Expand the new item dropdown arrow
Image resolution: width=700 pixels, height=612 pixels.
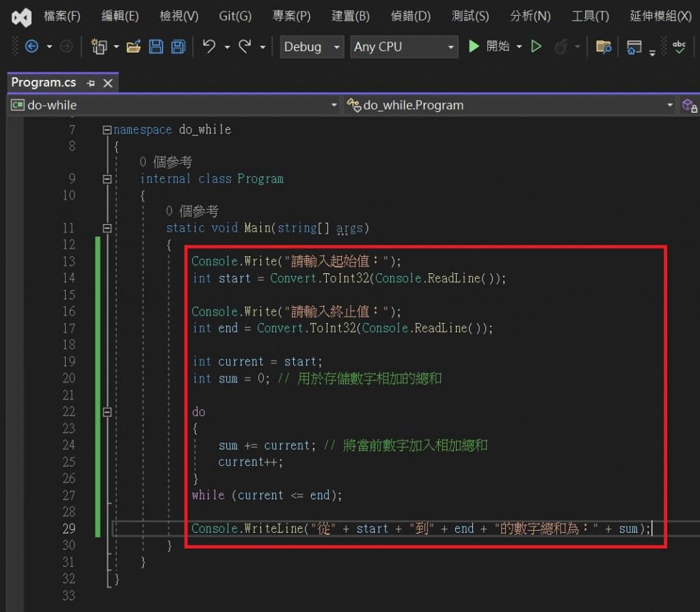pyautogui.click(x=116, y=46)
